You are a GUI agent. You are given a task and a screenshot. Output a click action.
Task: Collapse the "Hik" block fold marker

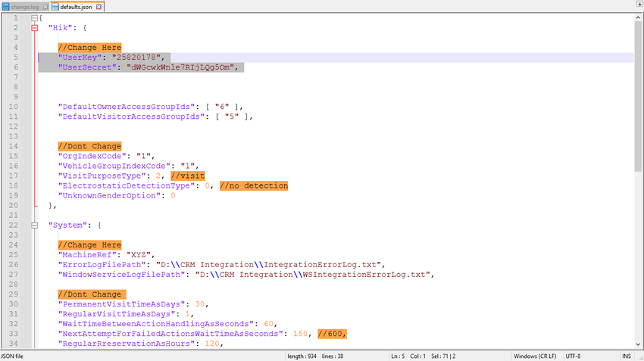point(34,27)
